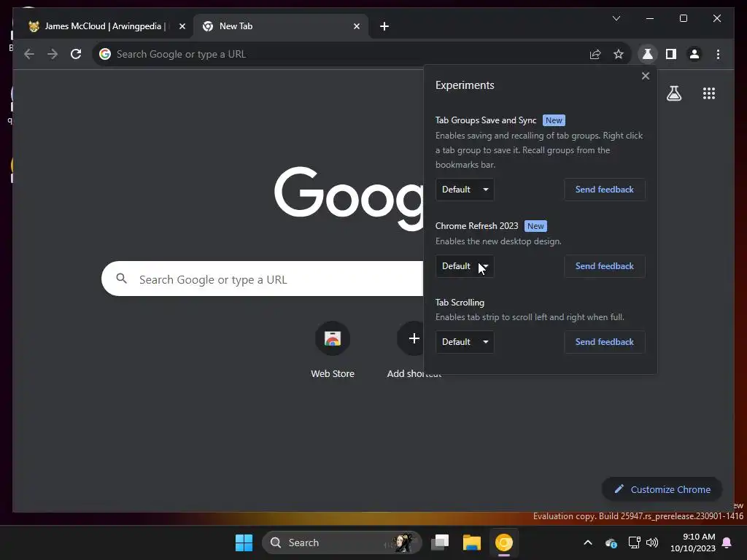The image size is (747, 560).
Task: Click the New badge beside Chrome Refresh 2023
Action: click(x=535, y=226)
